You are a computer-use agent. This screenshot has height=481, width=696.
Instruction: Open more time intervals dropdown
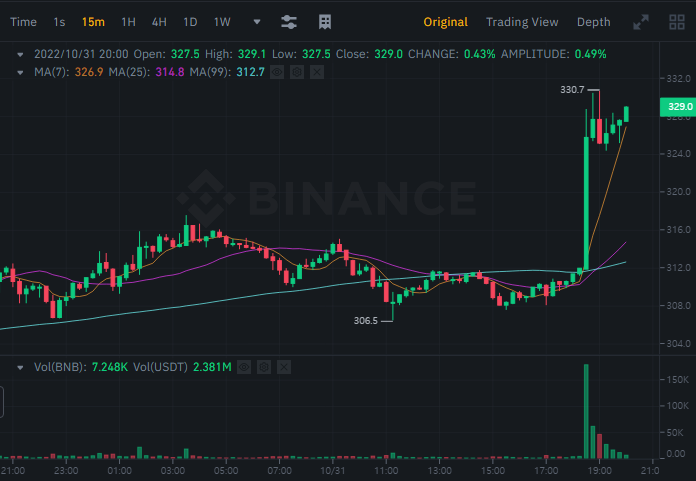point(257,21)
